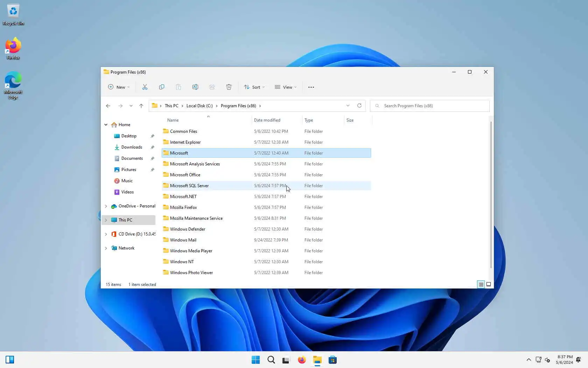Open the clock and date in taskbar
Viewport: 588px width, 368px height.
tap(564, 360)
